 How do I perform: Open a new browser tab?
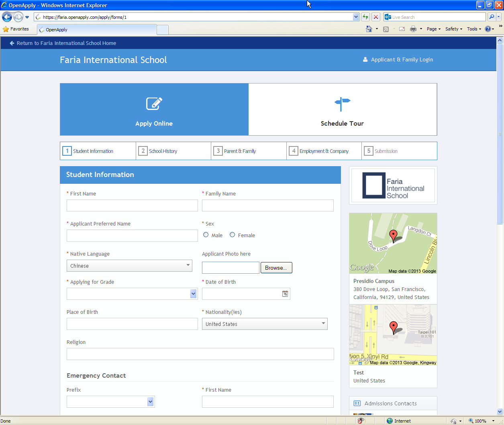click(x=162, y=30)
